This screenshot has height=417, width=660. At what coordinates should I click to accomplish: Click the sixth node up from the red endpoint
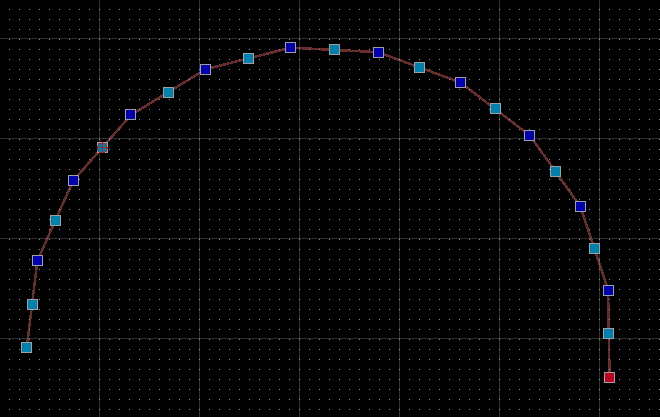[x=529, y=135]
